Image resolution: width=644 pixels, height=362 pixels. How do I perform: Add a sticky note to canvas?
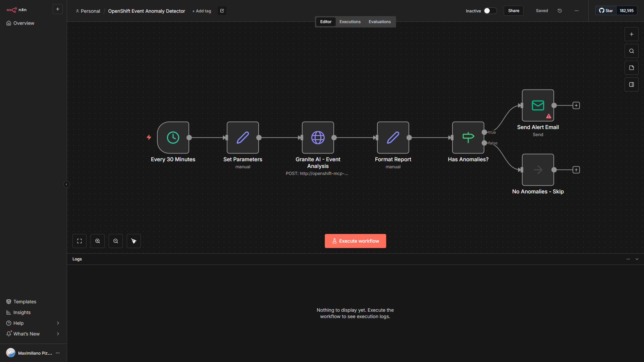[631, 68]
